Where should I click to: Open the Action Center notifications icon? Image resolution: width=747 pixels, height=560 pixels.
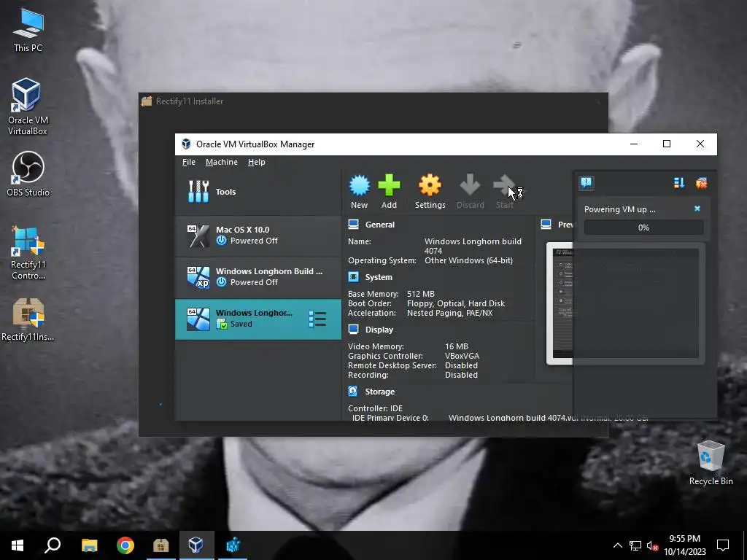click(723, 545)
